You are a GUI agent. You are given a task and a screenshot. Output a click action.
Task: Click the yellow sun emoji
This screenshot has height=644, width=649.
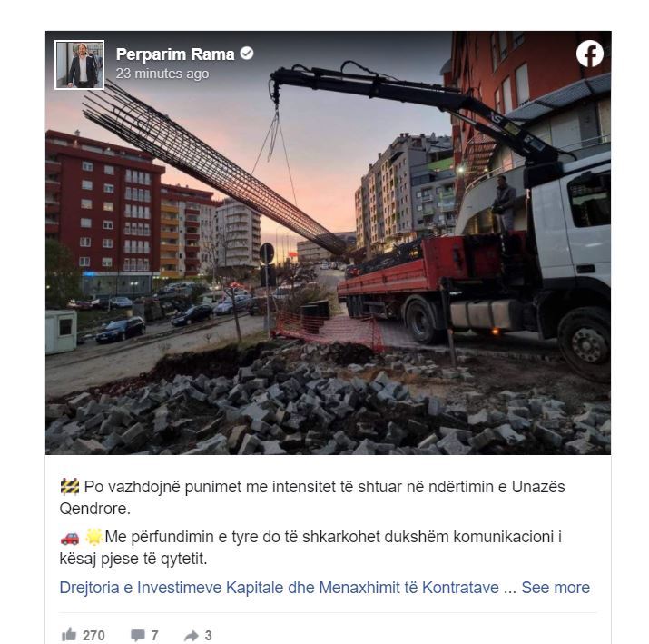[x=93, y=537]
